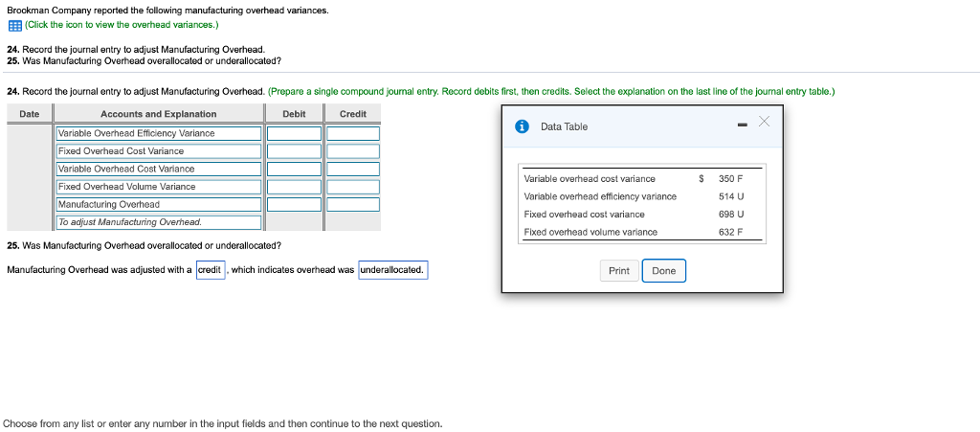Minimize the Data Table popup
The width and height of the screenshot is (980, 432).
743,125
